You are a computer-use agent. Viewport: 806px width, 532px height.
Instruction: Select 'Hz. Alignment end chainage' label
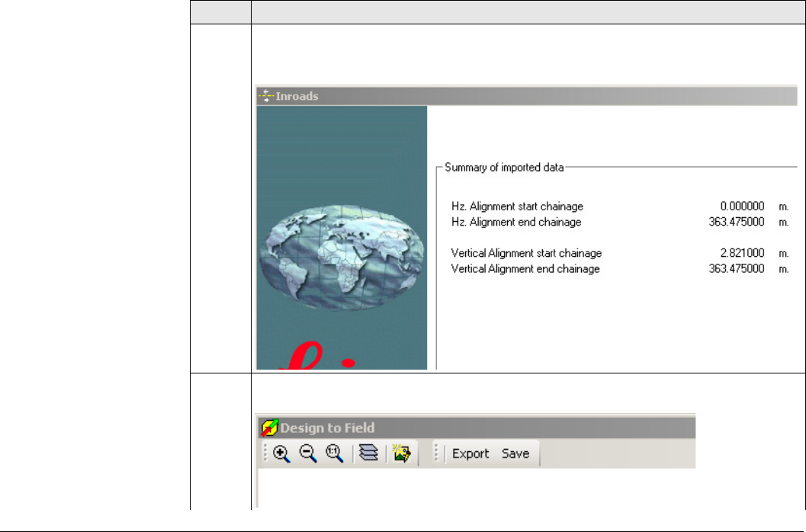(x=516, y=222)
